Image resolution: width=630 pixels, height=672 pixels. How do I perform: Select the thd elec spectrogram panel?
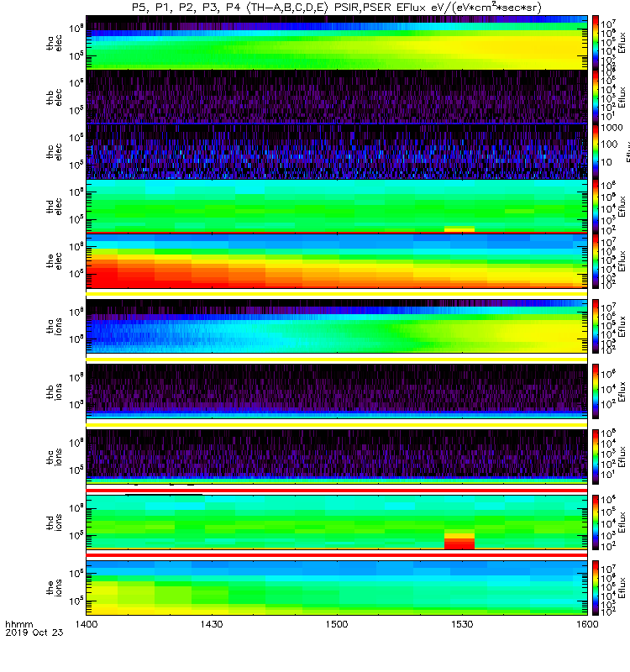(x=337, y=206)
